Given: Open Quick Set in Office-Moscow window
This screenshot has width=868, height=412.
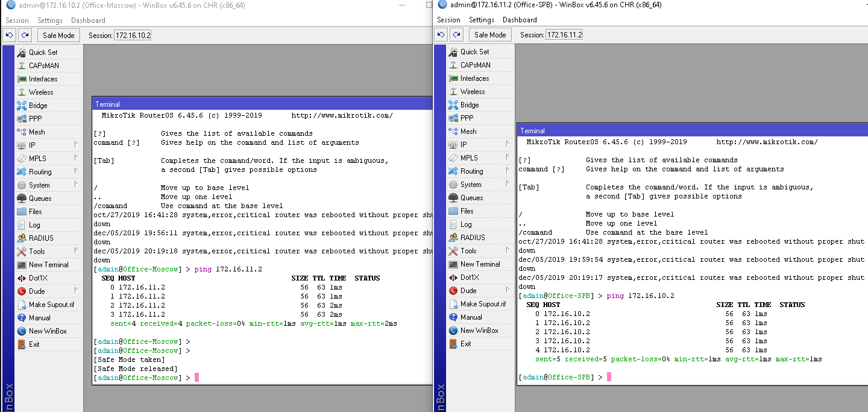Looking at the screenshot, I should 48,52.
